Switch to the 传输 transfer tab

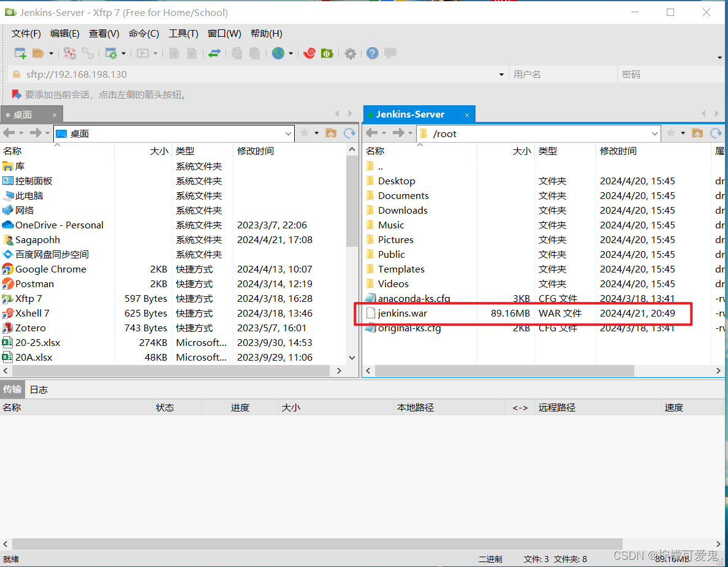point(12,389)
